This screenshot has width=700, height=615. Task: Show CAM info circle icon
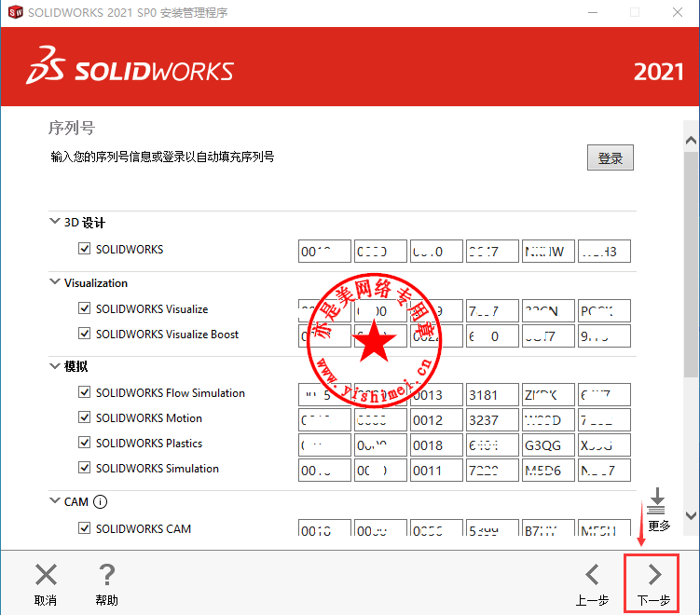[100, 501]
